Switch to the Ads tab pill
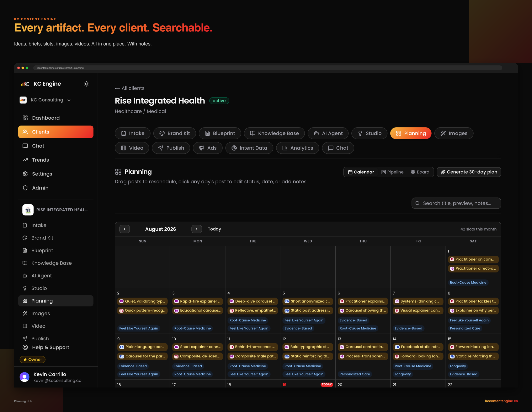Screen dimensions: 532x412 pyautogui.click(x=208, y=148)
